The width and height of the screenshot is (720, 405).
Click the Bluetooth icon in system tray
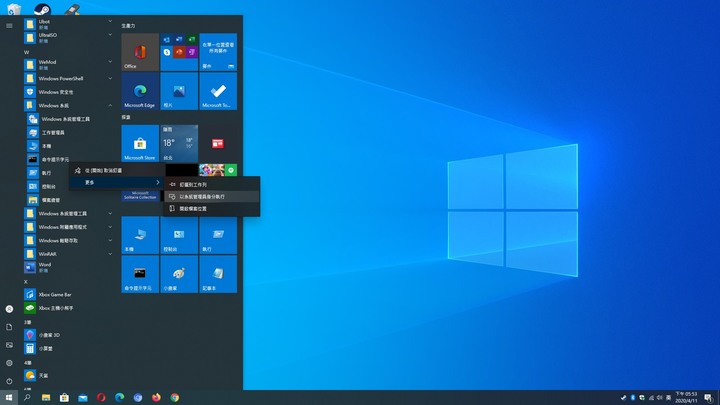click(x=632, y=398)
